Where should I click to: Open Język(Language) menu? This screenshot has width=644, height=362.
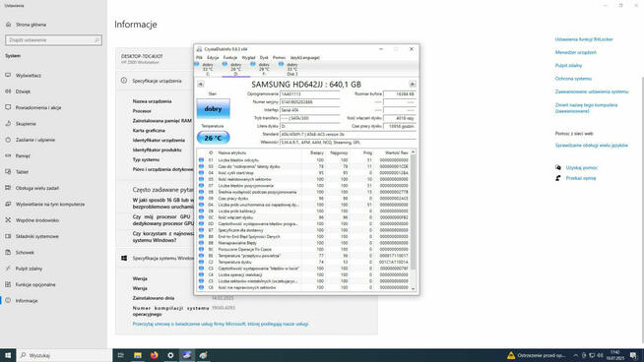[x=304, y=58]
